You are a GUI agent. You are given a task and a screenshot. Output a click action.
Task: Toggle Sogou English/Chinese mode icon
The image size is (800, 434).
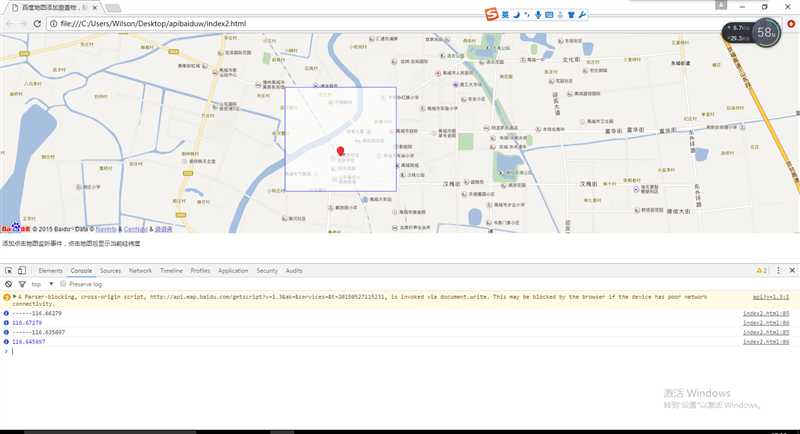505,15
